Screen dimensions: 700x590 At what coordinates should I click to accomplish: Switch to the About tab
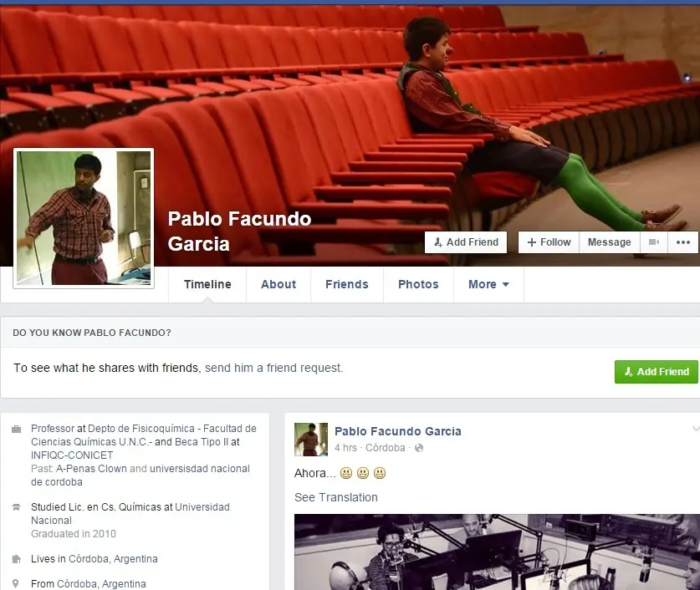click(x=278, y=284)
